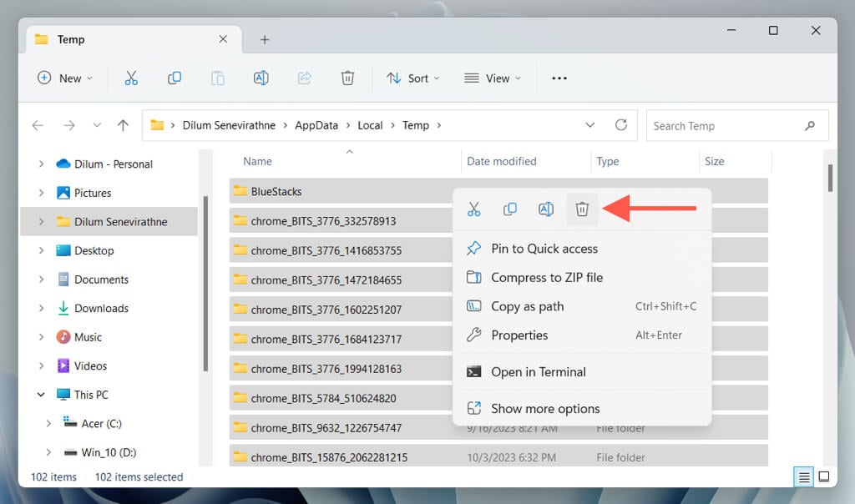Refresh the Temp folder view
Viewport: 855px width, 504px height.
[x=620, y=125]
